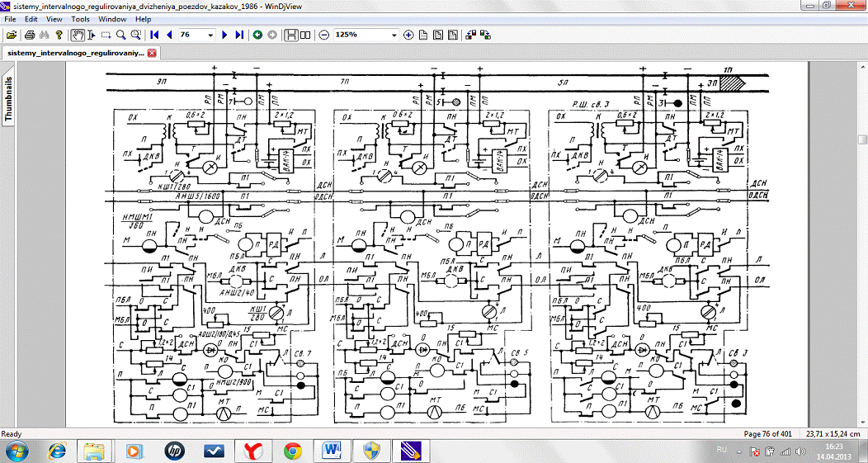The width and height of the screenshot is (868, 463).
Task: Open the View menu
Action: pos(54,18)
